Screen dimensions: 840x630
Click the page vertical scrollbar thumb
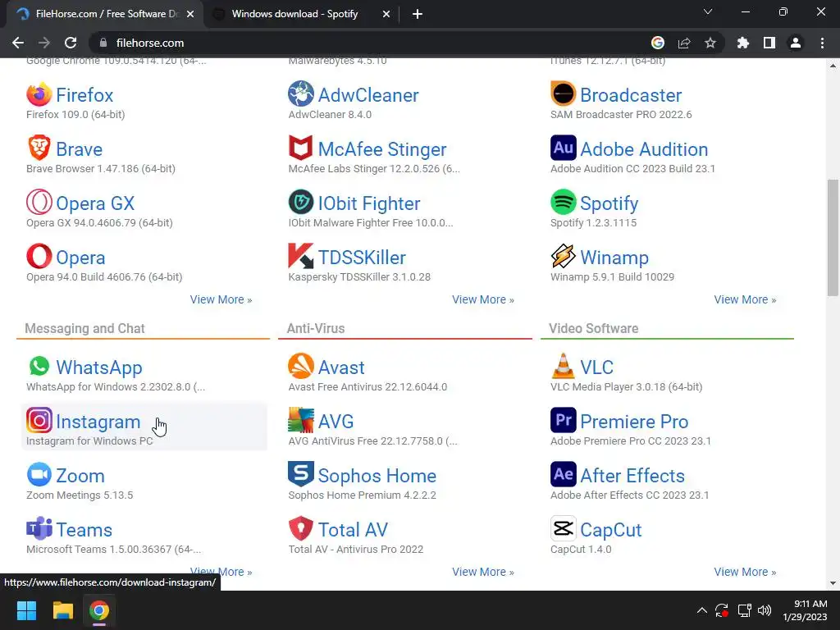(833, 237)
